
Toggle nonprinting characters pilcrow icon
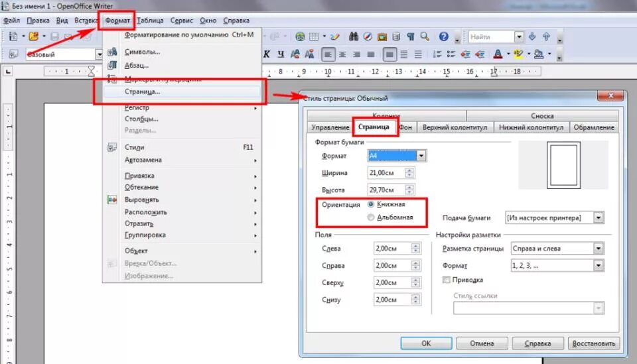click(410, 36)
